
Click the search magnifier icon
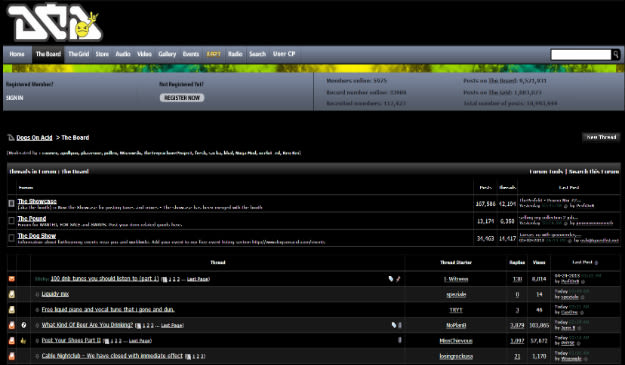[x=616, y=55]
